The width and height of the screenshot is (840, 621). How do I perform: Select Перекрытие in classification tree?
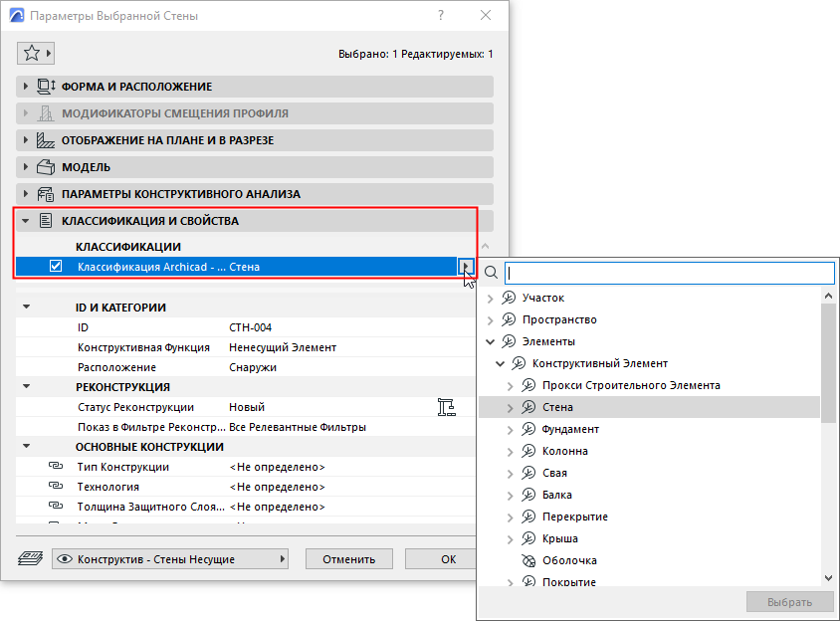pos(575,517)
